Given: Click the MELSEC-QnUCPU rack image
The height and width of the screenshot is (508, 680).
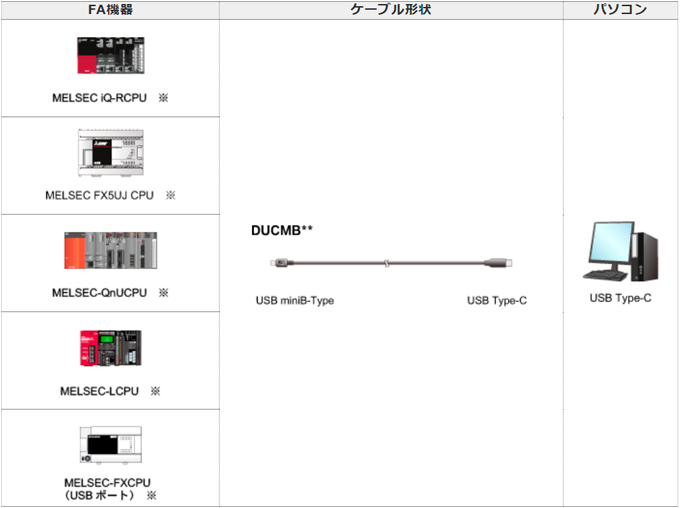Looking at the screenshot, I should 110,250.
